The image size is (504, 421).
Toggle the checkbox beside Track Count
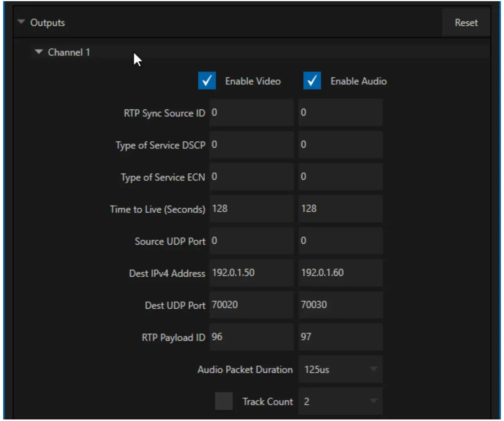[224, 401]
